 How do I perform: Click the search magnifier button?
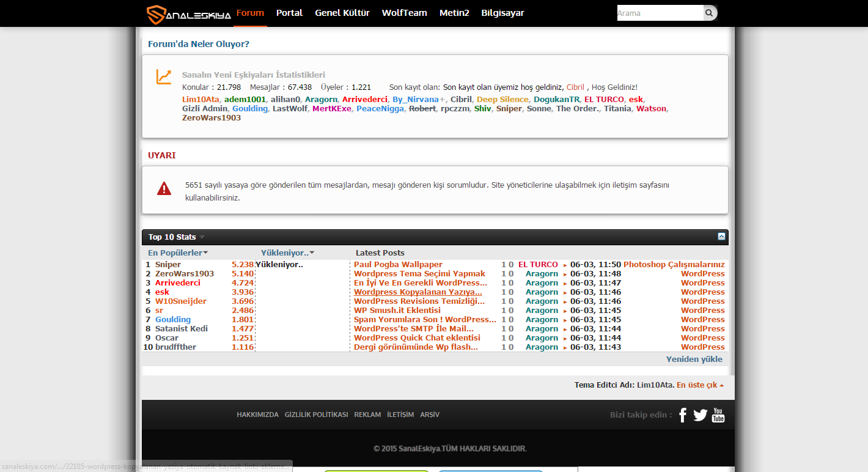709,13
